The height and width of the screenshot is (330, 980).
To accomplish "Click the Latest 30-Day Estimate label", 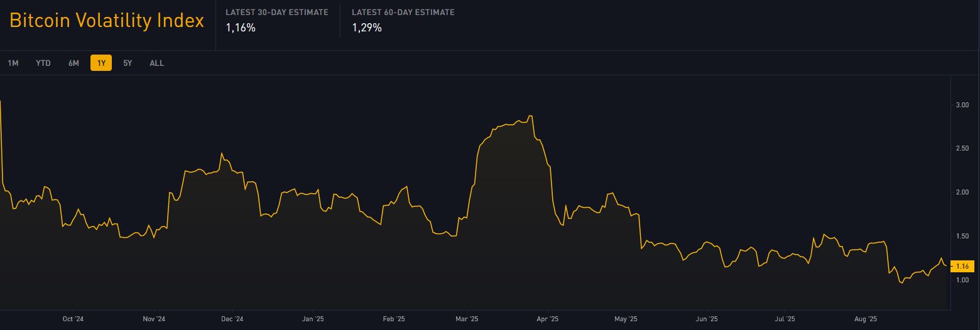I will tap(277, 13).
